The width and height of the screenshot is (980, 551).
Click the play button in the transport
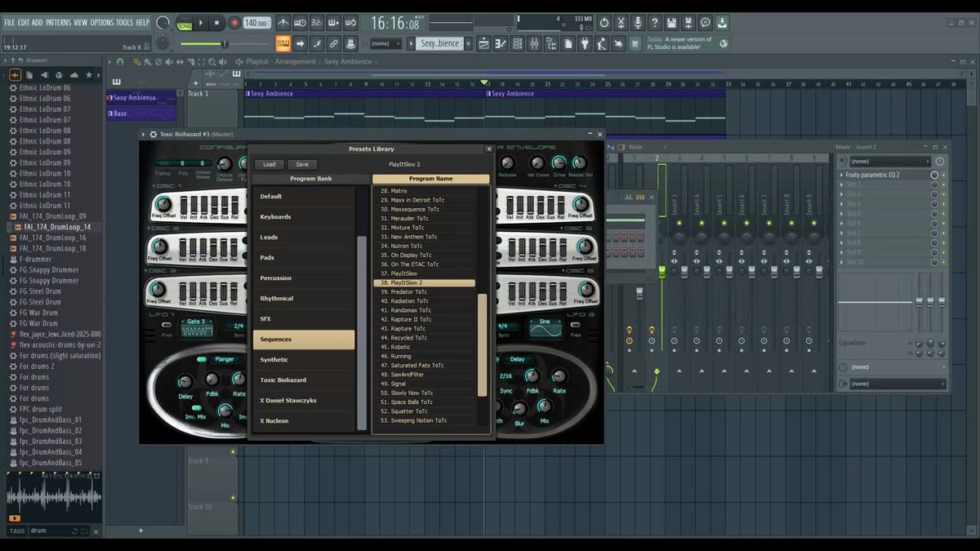tap(201, 23)
